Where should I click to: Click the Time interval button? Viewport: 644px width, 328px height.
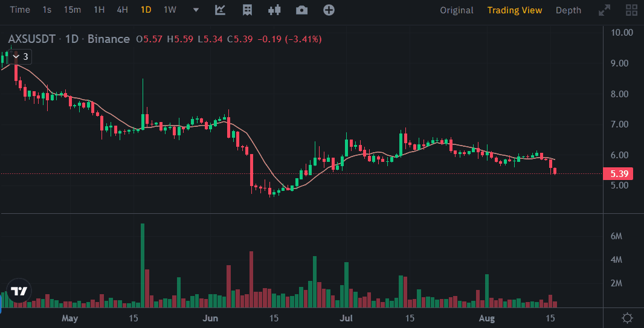(20, 10)
